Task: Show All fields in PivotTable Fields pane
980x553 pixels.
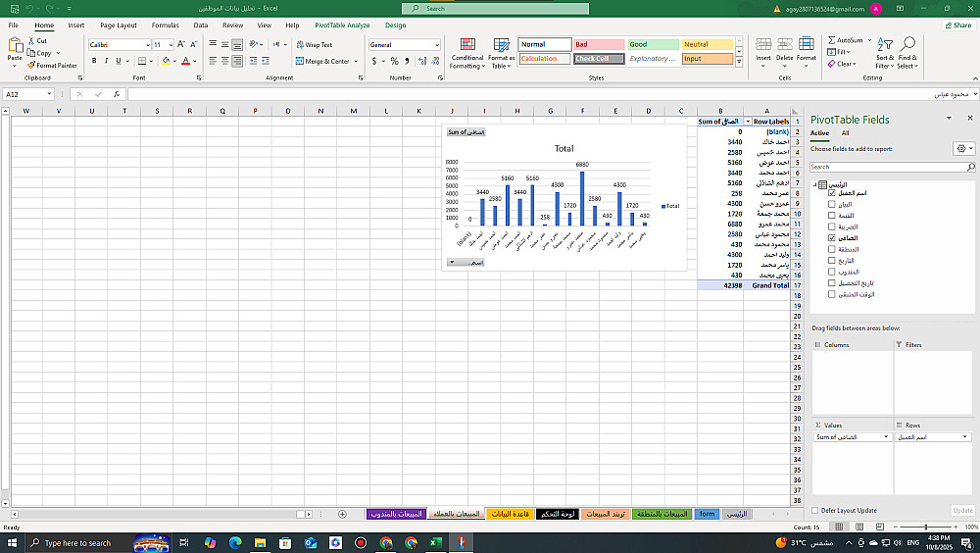Action: pyautogui.click(x=845, y=133)
